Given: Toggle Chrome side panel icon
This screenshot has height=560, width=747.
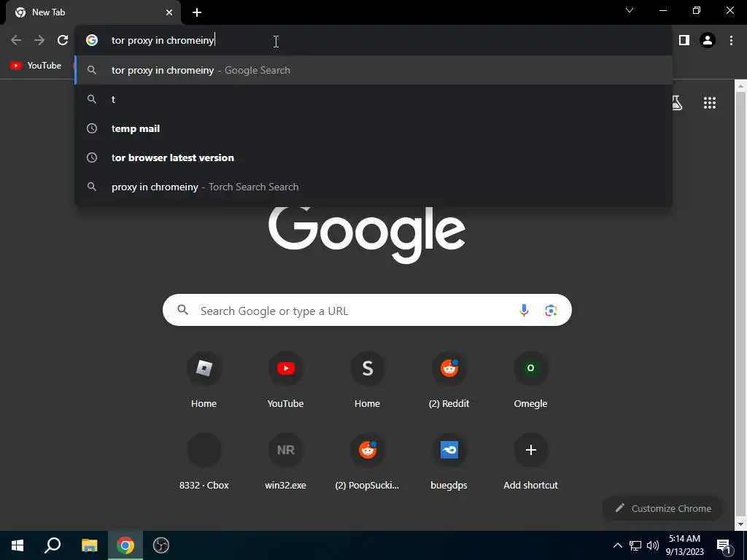Looking at the screenshot, I should [684, 41].
